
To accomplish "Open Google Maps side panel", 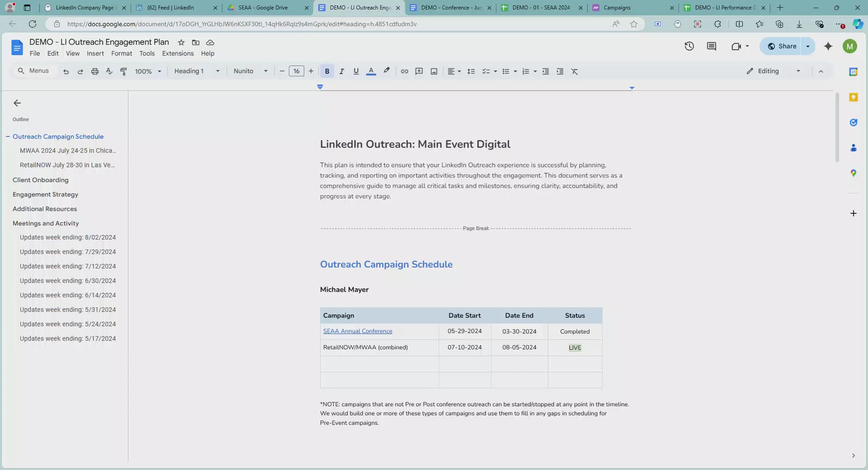I will click(x=854, y=173).
